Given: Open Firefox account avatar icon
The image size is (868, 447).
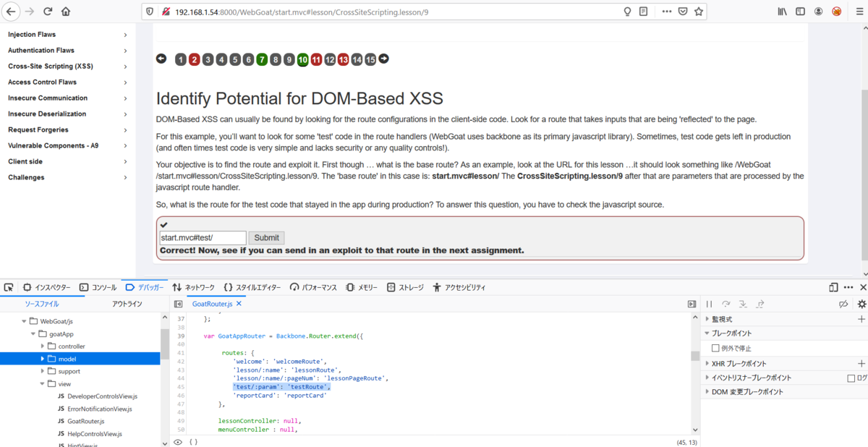Looking at the screenshot, I should click(x=818, y=12).
